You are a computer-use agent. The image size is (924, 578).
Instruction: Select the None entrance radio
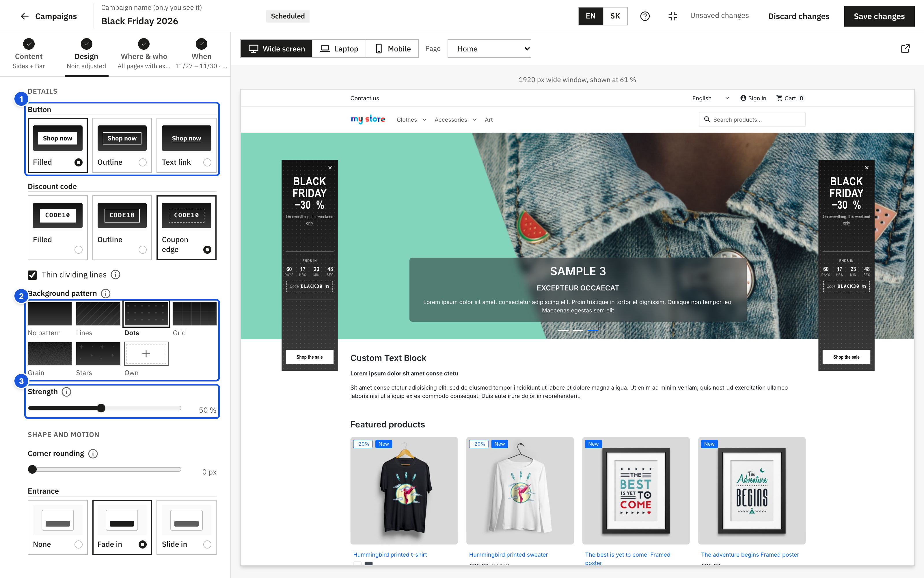pos(78,544)
